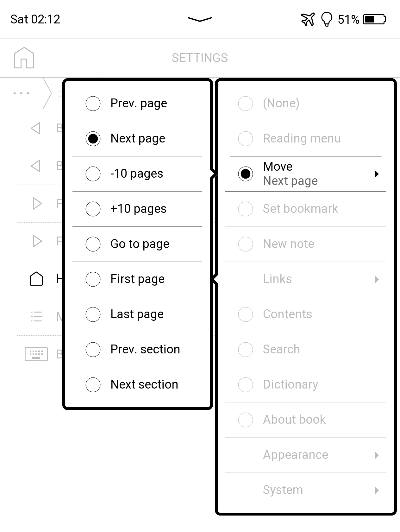
Task: Choose the Last page radio option
Action: pyautogui.click(x=93, y=314)
